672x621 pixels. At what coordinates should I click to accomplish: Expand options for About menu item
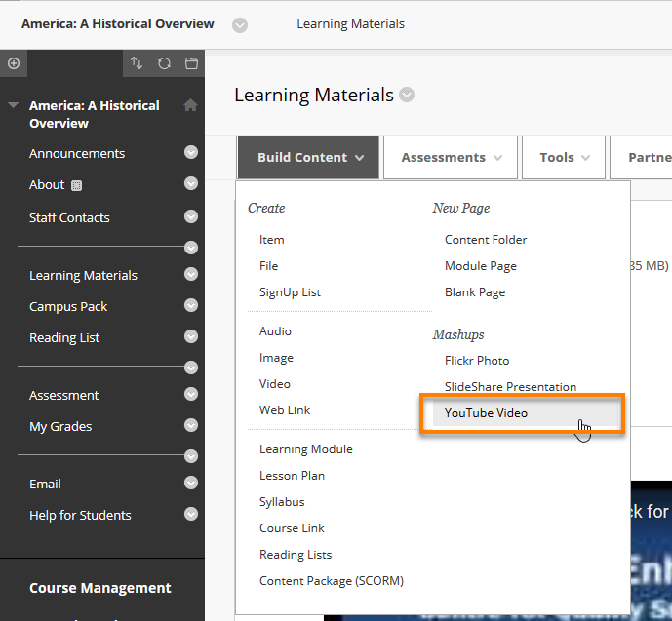click(191, 183)
